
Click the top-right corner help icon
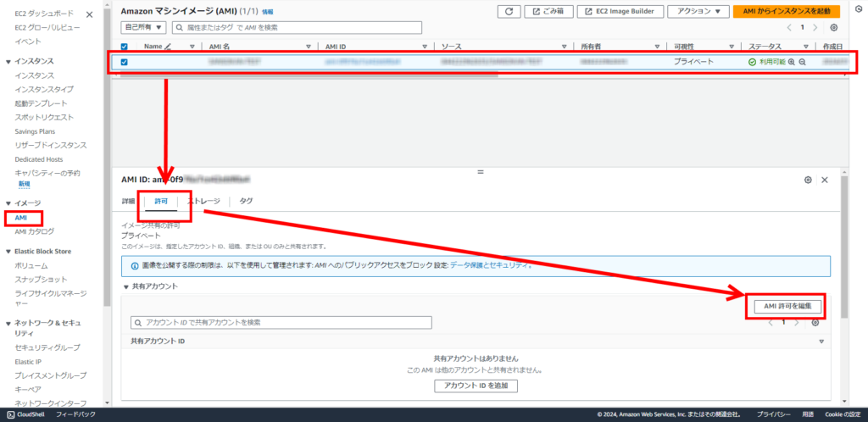tap(858, 8)
